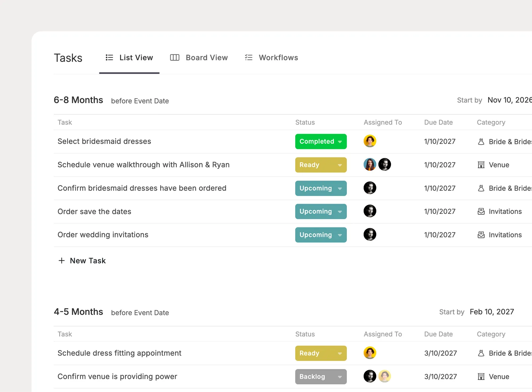
Task: Open Upcoming status for Order save the dates
Action: pos(321,211)
